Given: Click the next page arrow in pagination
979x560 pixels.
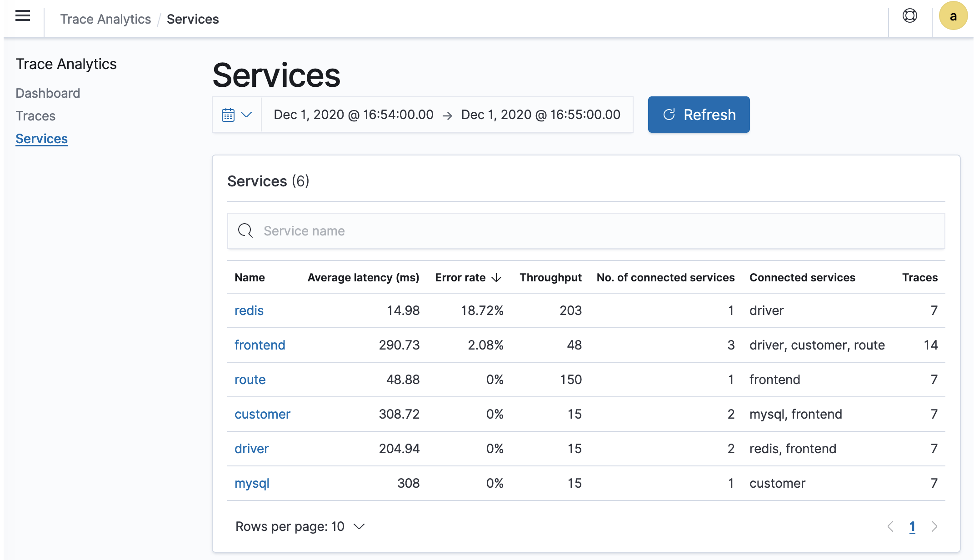Looking at the screenshot, I should point(934,526).
